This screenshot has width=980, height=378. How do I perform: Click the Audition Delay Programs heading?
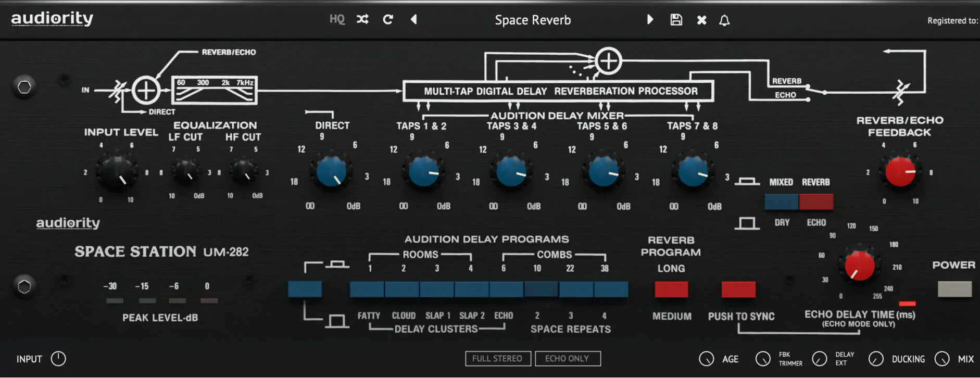tap(486, 239)
